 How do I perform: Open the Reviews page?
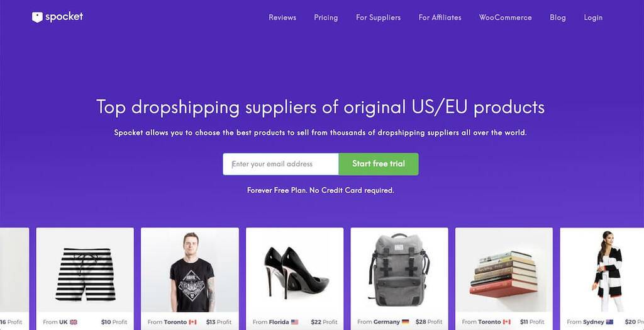282,18
